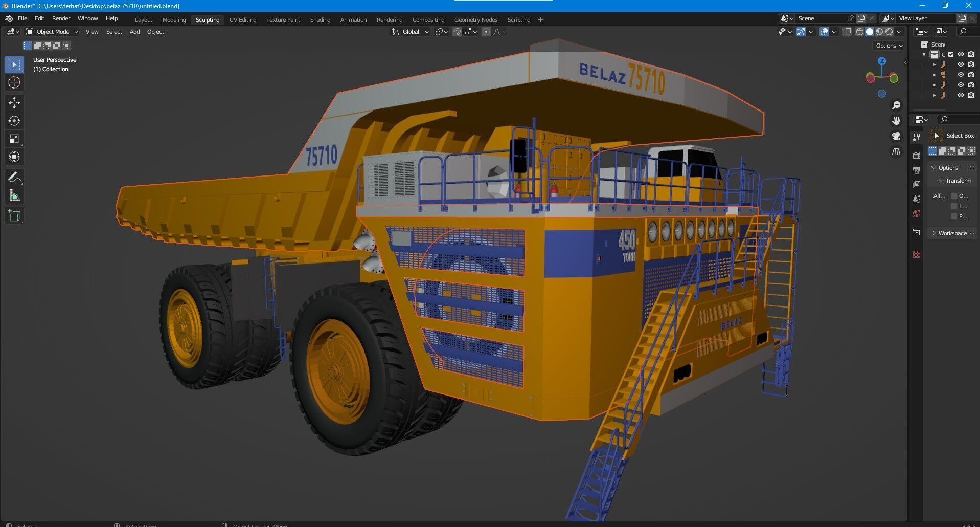Open the viewport Object menu
This screenshot has width=980, height=527.
[x=155, y=32]
